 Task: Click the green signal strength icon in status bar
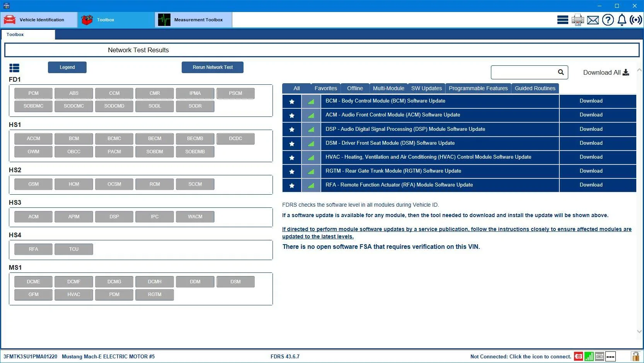pyautogui.click(x=589, y=356)
